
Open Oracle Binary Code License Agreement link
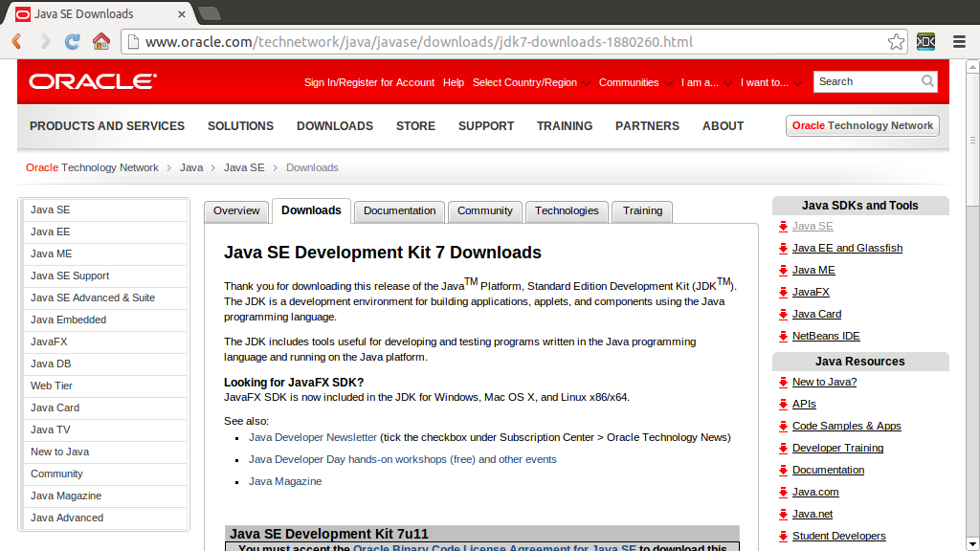[x=495, y=547]
